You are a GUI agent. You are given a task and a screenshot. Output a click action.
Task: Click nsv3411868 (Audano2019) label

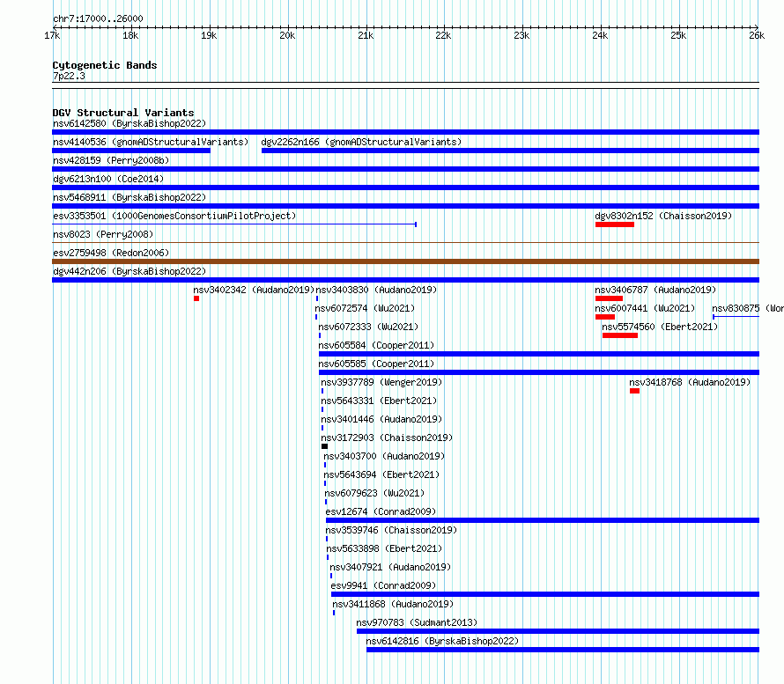pyautogui.click(x=393, y=604)
